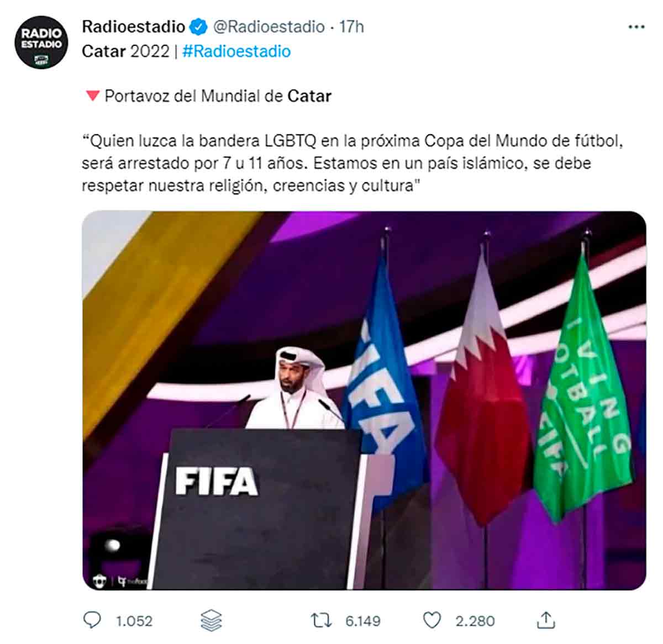Viewport: 663px width, 644px height.
Task: Open the share upload icon
Action: coord(545,620)
